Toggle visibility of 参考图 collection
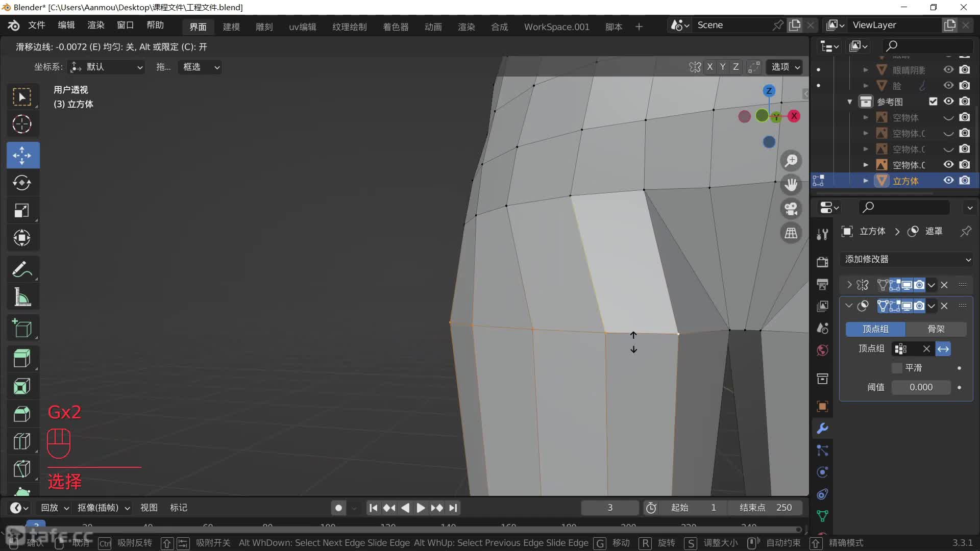Viewport: 980px width, 551px height. 948,102
